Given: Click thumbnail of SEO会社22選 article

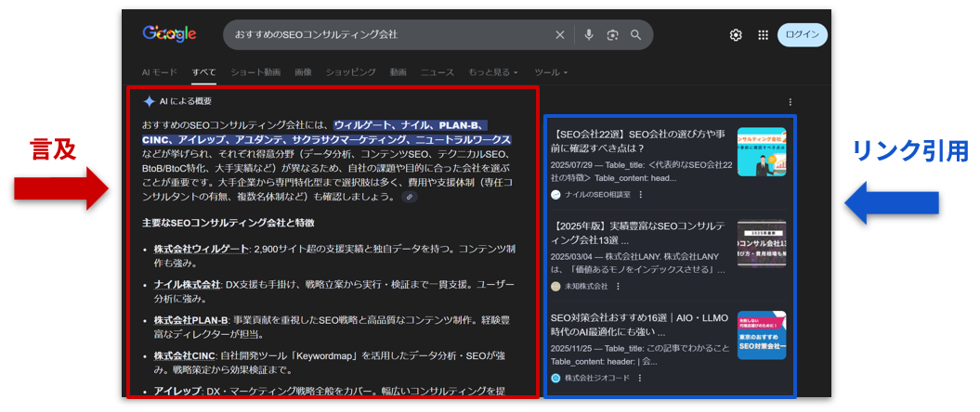Looking at the screenshot, I should coord(762,151).
